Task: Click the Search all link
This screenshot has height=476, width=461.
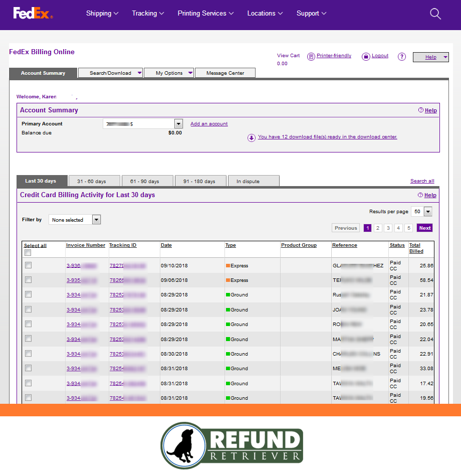Action: [422, 181]
